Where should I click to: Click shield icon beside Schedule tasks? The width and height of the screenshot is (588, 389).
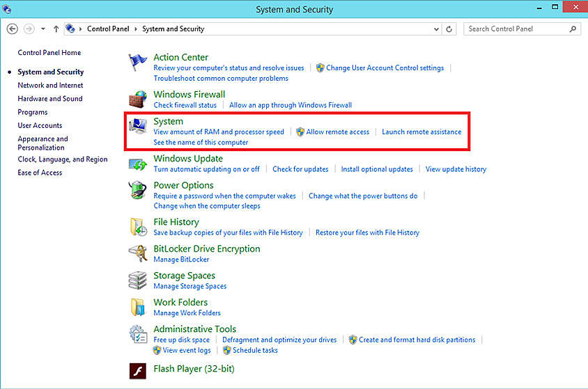point(227,350)
